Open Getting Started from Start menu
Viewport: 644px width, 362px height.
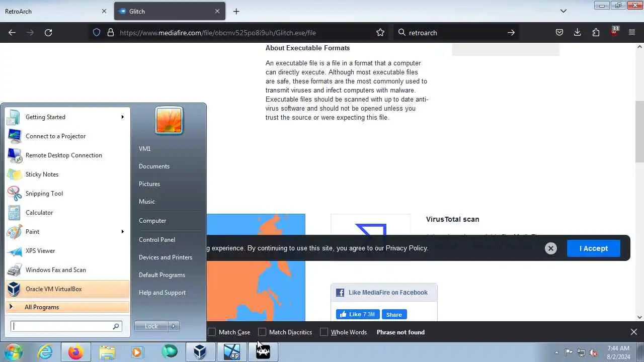[x=67, y=117]
